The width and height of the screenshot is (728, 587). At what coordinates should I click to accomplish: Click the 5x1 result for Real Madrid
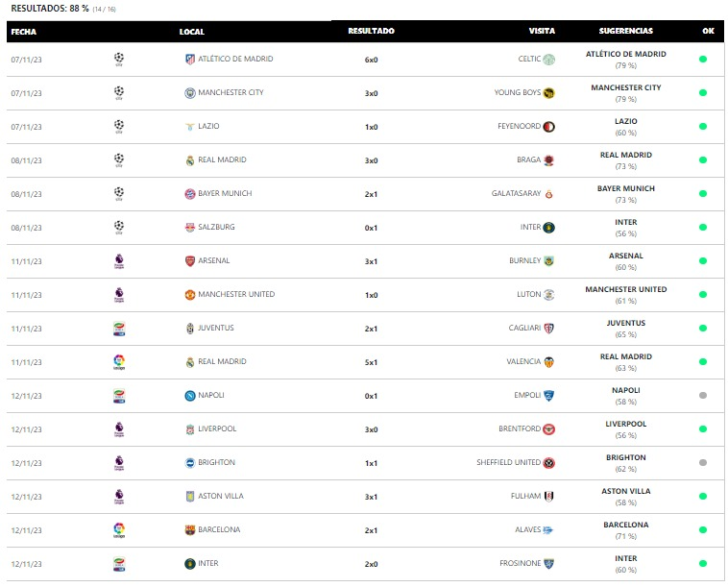tap(371, 362)
